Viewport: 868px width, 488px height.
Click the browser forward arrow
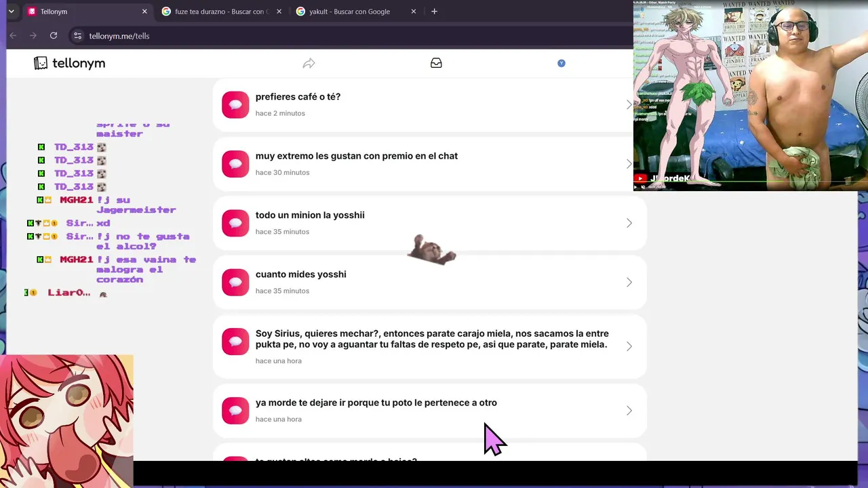pyautogui.click(x=33, y=36)
